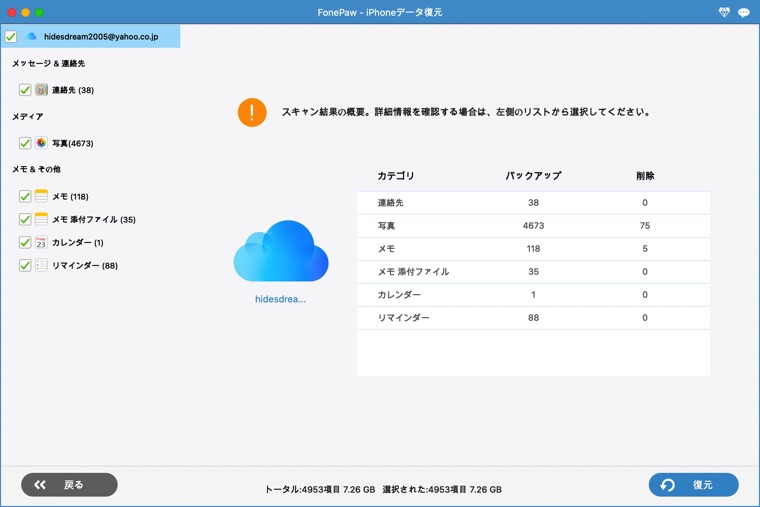Close the window with the red button

[12, 13]
